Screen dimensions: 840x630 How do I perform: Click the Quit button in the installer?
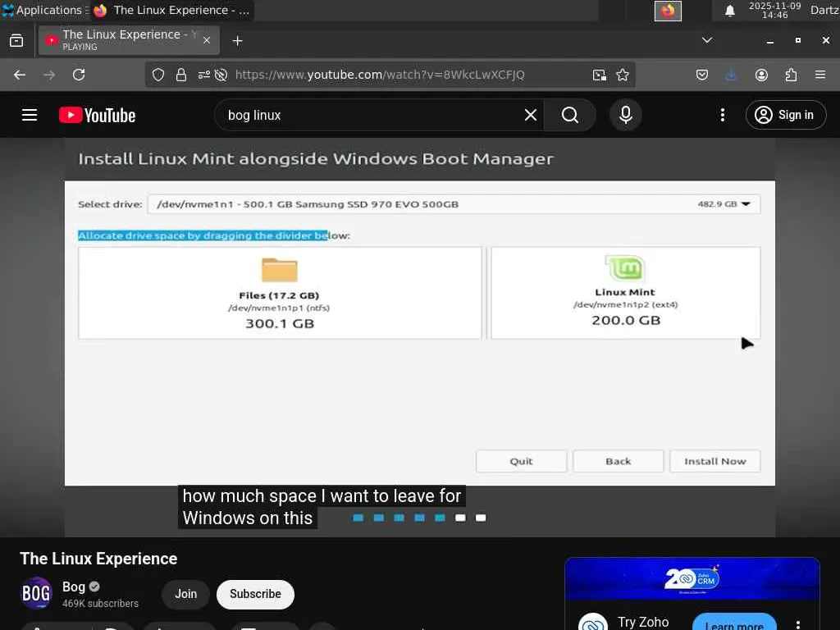click(521, 461)
